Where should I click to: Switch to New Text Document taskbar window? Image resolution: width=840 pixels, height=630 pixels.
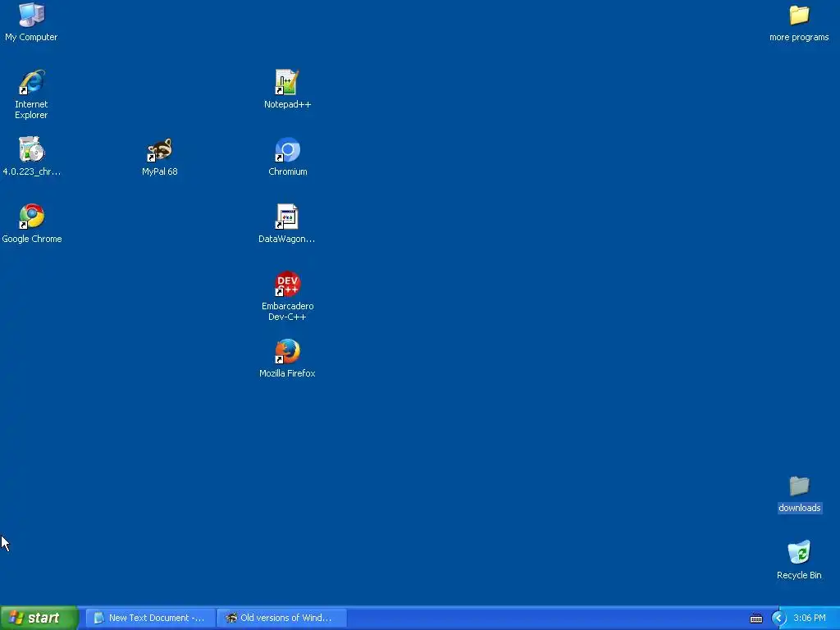151,618
